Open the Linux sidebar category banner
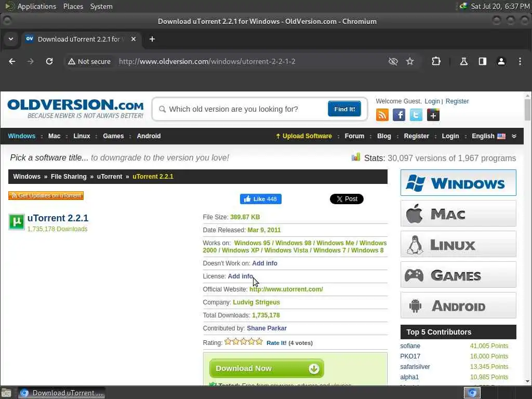Image resolution: width=532 pixels, height=399 pixels. tap(458, 244)
